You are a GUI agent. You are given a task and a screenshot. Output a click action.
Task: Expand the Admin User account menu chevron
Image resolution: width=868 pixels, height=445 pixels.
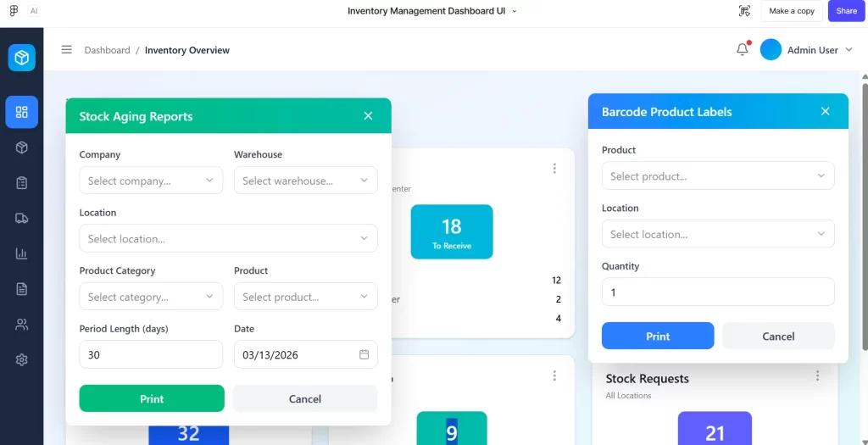tap(849, 50)
